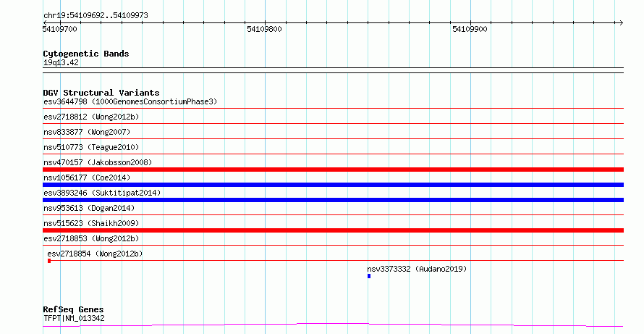Click the thin red line under esv3644798
The width and height of the screenshot is (644, 334).
333,109
